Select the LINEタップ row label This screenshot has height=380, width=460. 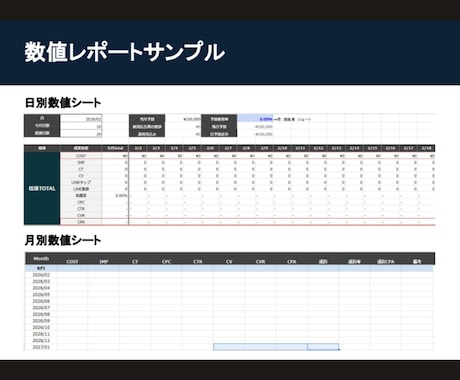pyautogui.click(x=81, y=182)
